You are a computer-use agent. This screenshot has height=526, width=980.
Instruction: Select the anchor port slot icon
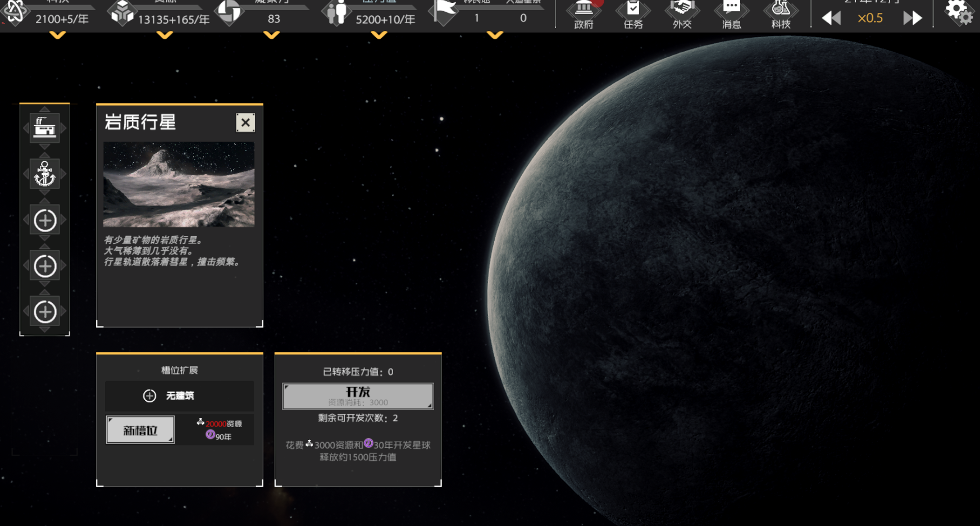(45, 174)
